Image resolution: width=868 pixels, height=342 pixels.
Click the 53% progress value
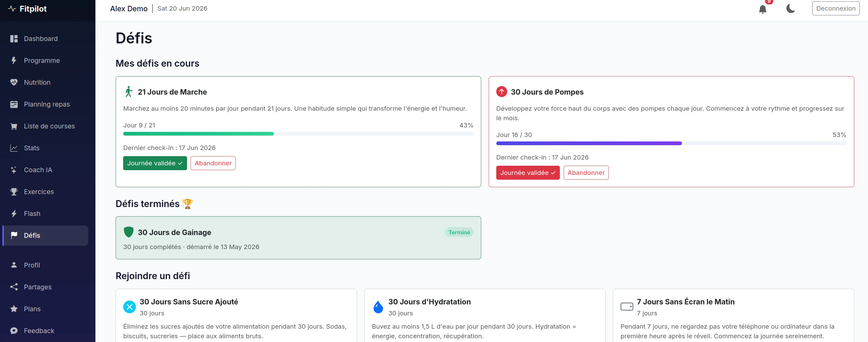tap(839, 135)
